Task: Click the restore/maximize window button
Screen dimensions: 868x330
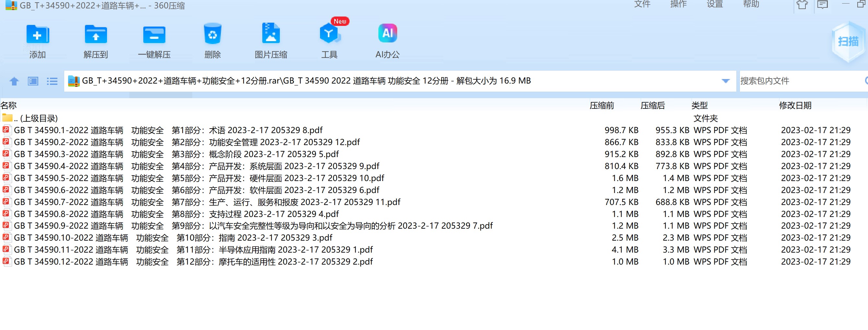Action: (x=861, y=4)
